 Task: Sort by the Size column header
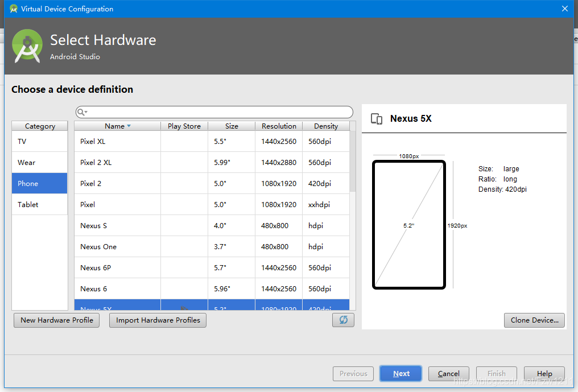click(x=232, y=126)
